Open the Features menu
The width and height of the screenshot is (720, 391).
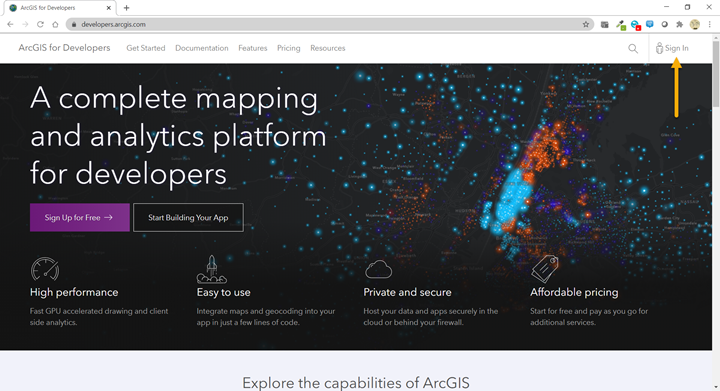pos(253,48)
